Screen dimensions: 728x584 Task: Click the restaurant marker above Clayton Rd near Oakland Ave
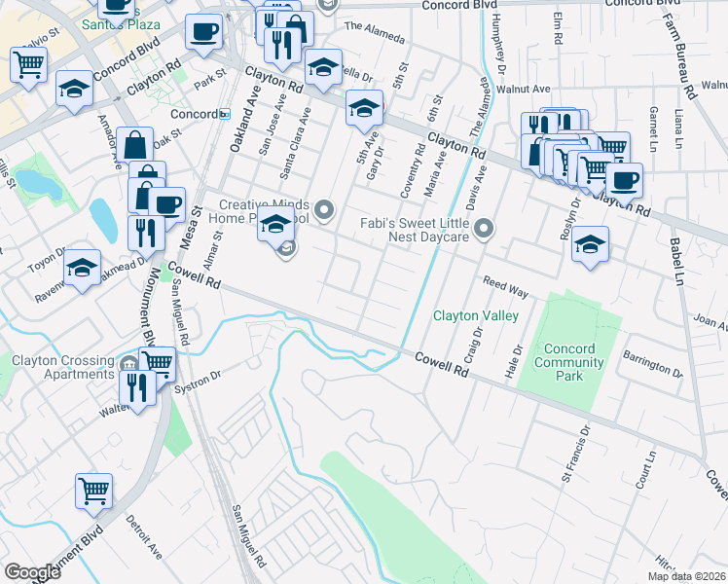[283, 47]
